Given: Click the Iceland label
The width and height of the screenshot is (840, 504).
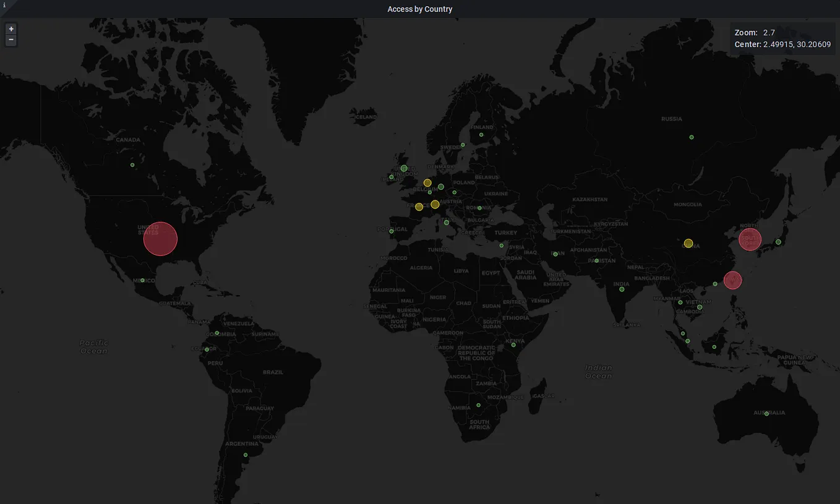Looking at the screenshot, I should [366, 116].
